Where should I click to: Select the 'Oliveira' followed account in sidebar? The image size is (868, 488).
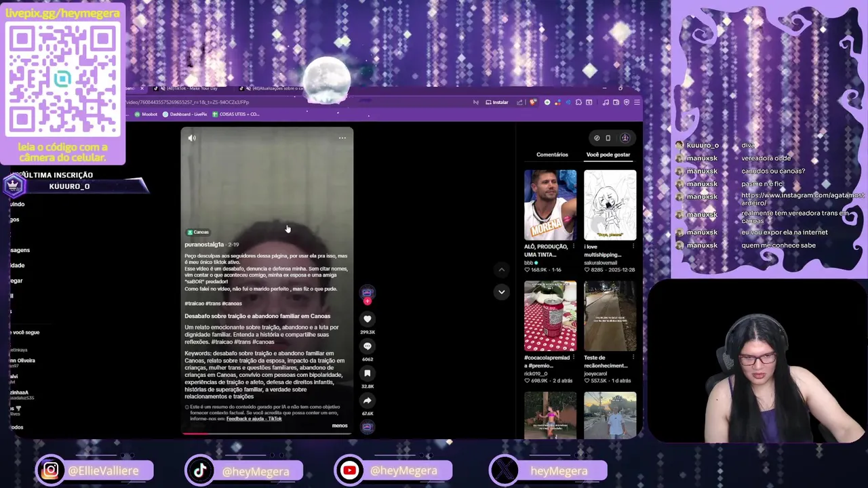coord(22,361)
